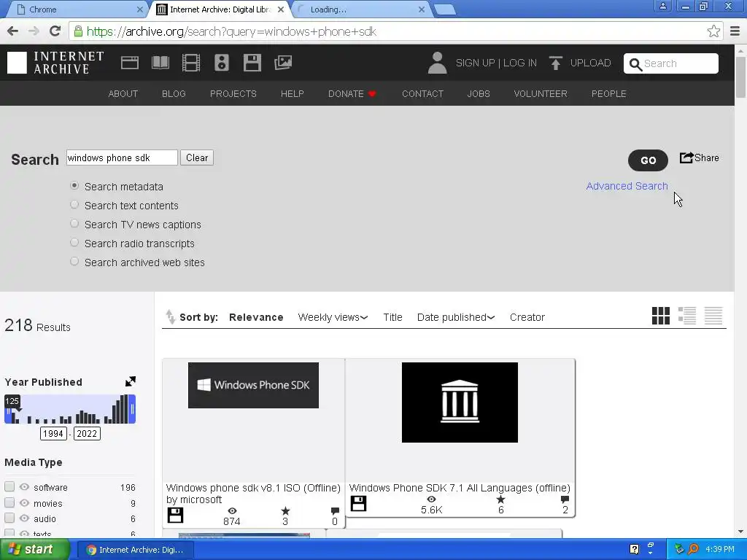Open Date published sort dropdown
The image size is (747, 560).
pos(455,317)
